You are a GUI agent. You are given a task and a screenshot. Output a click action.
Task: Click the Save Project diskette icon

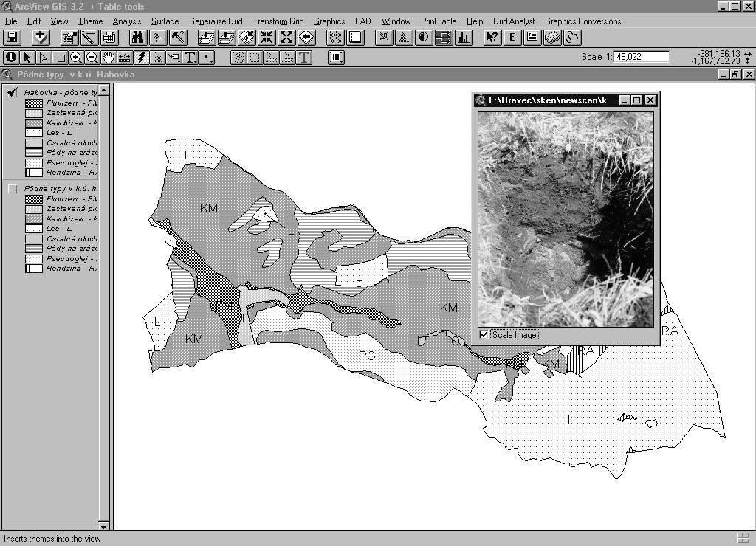pos(12,37)
